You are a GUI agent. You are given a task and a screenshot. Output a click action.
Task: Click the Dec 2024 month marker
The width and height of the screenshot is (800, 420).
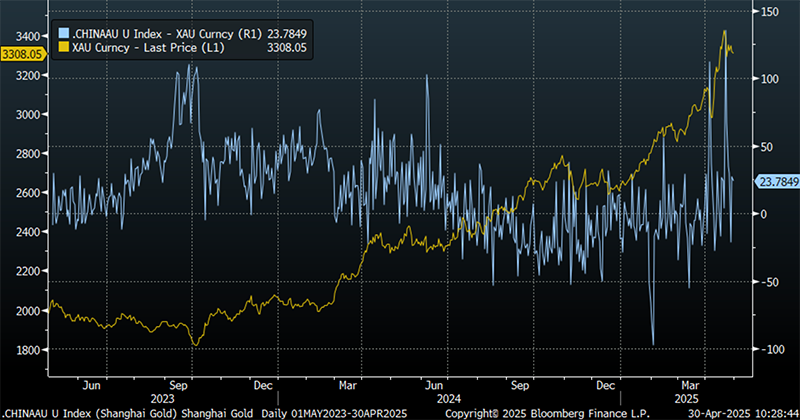click(x=606, y=385)
